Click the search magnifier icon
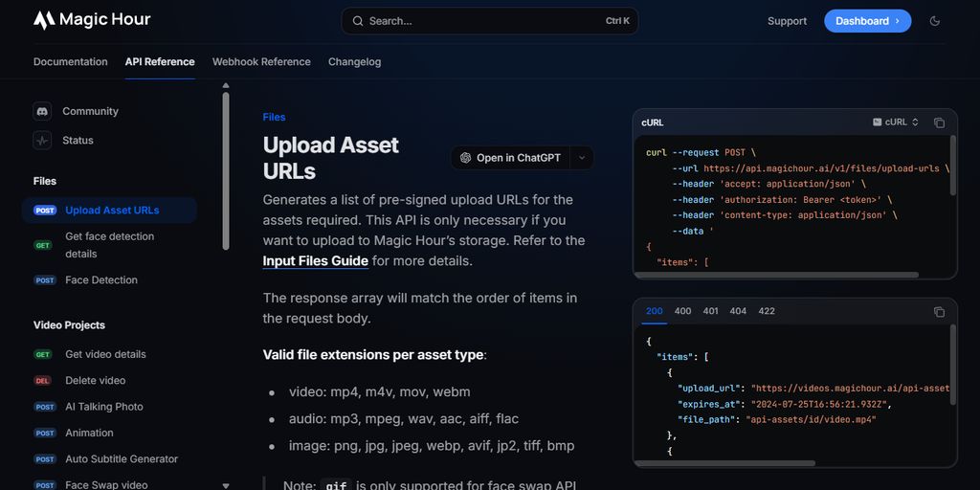Screen dimensions: 980x490 (358, 21)
